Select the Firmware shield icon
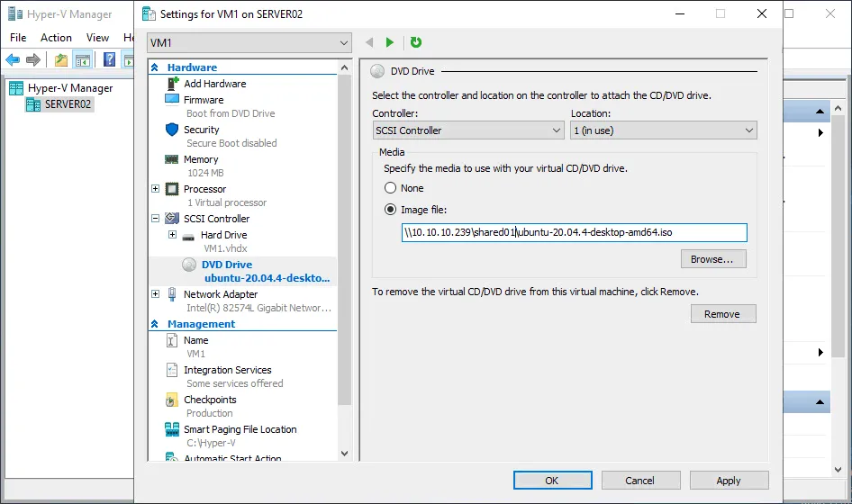852x504 pixels. 172,100
